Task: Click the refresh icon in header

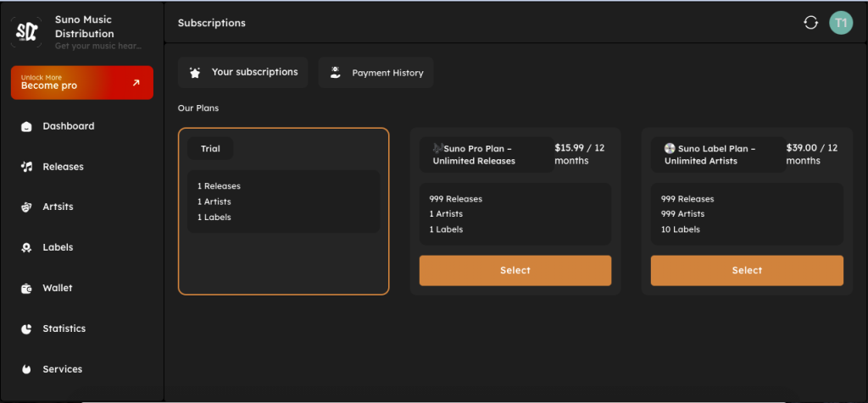Action: 810,23
